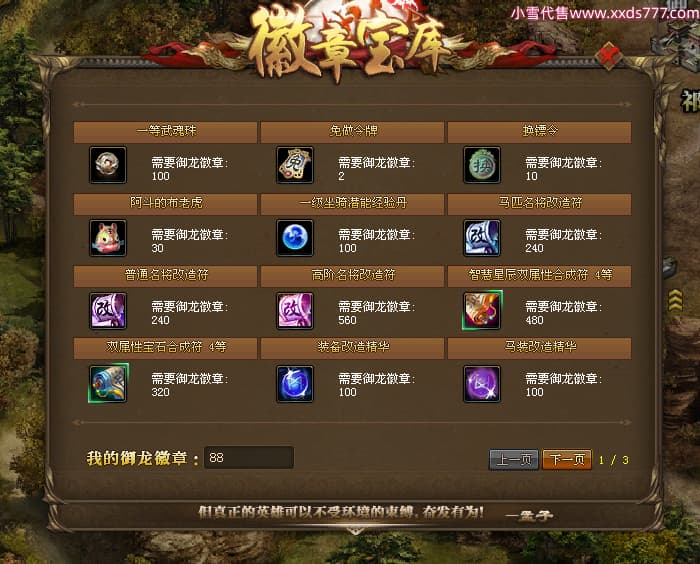Screen dimensions: 700x564
Task: Select the 马装改造精华 purple essence icon
Action: 482,384
